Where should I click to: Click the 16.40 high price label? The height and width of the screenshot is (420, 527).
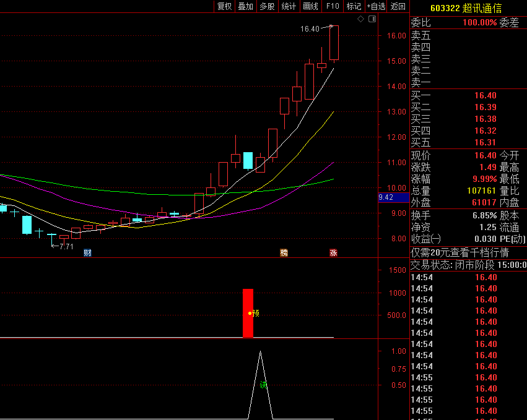[x=310, y=29]
